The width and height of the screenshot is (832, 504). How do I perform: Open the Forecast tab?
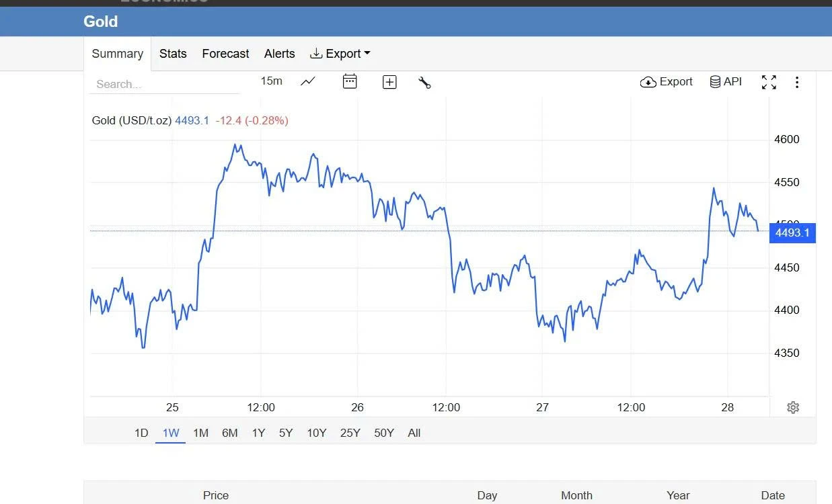click(x=225, y=54)
